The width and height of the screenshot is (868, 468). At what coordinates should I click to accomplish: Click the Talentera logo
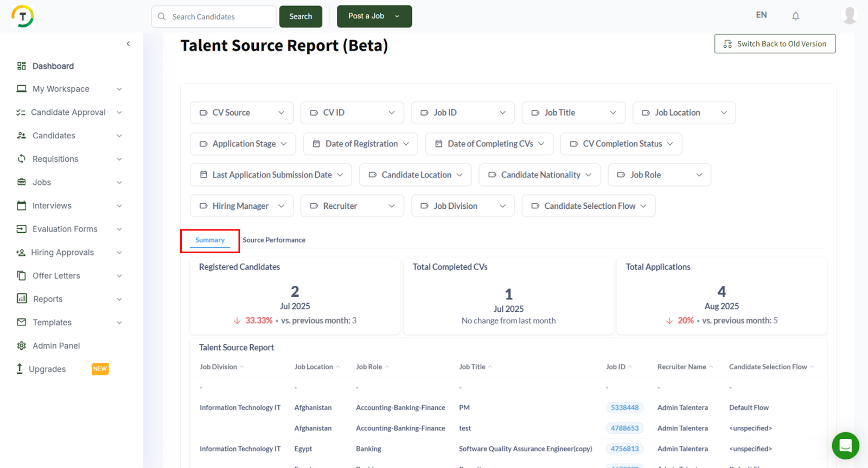point(23,16)
